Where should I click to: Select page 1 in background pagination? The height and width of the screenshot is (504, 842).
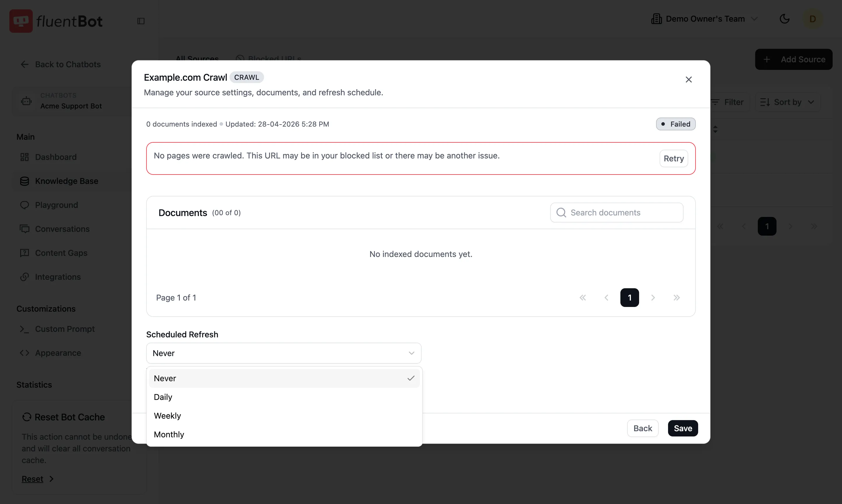coord(767,226)
